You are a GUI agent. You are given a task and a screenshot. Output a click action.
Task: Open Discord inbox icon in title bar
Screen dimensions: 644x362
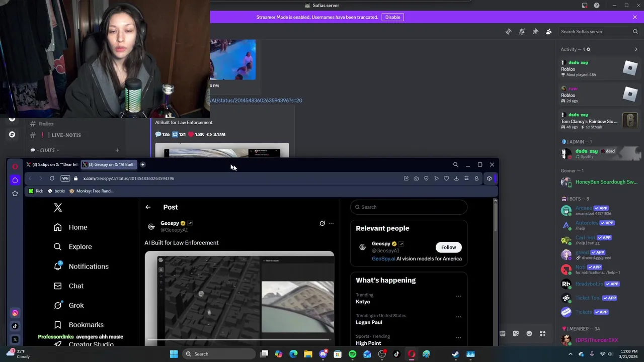(585, 6)
